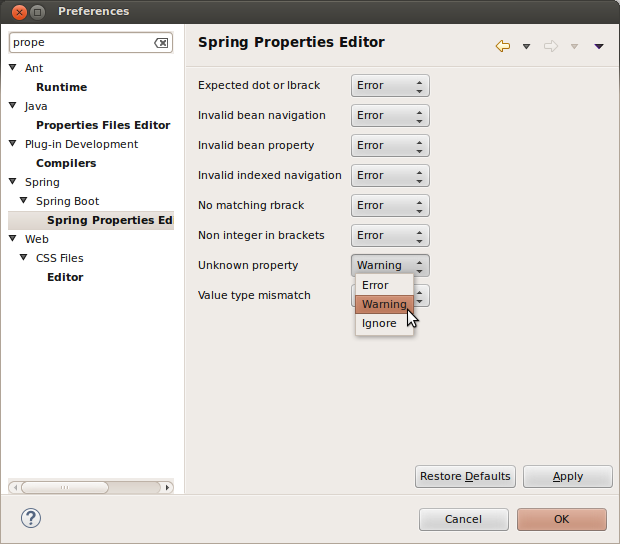Choose Warning from the open list
This screenshot has height=544, width=620.
(x=384, y=304)
